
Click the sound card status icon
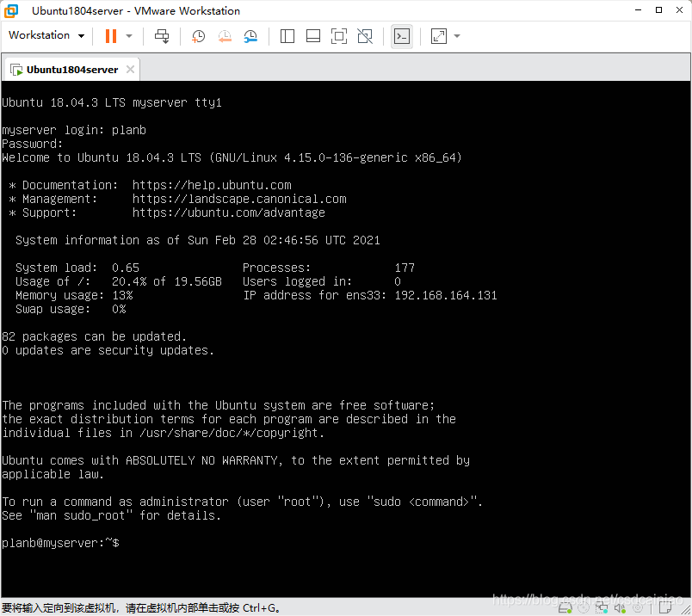620,608
